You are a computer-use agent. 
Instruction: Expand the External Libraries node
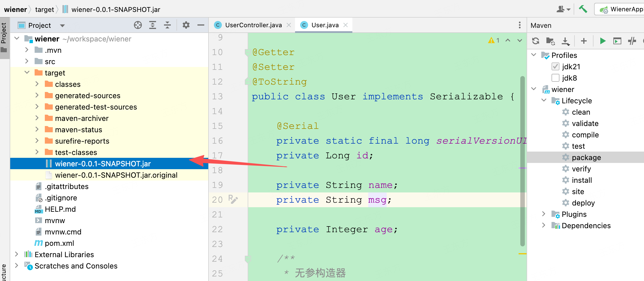(16, 254)
